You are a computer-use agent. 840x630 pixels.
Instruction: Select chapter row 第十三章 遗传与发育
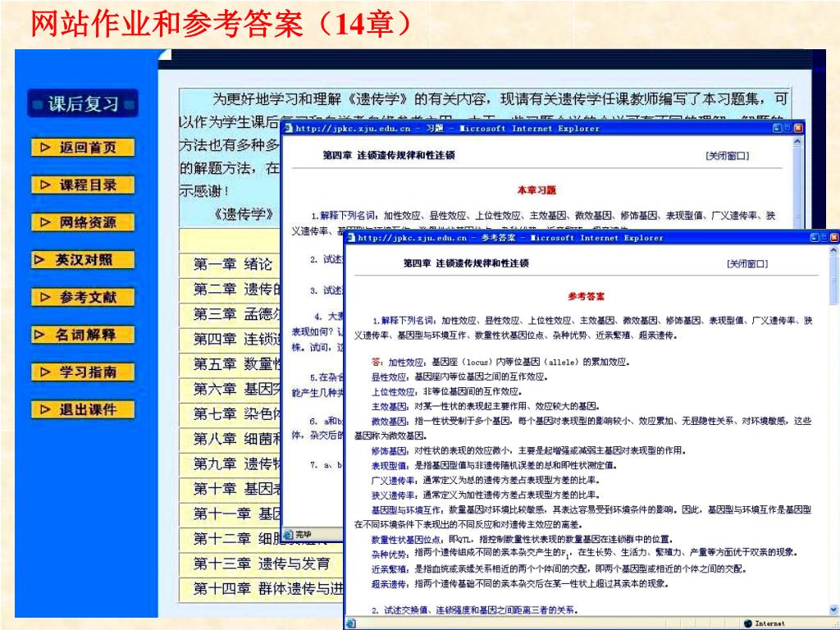(x=261, y=564)
